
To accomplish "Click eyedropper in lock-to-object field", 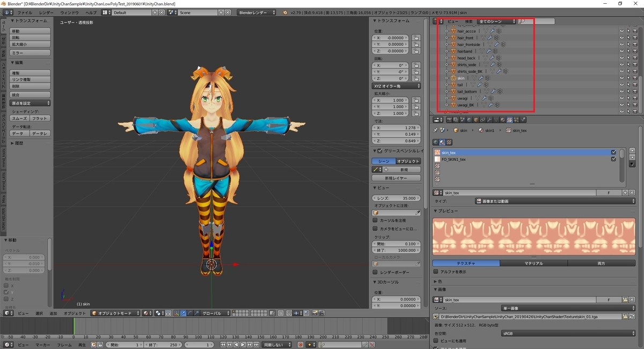I will [x=418, y=213].
